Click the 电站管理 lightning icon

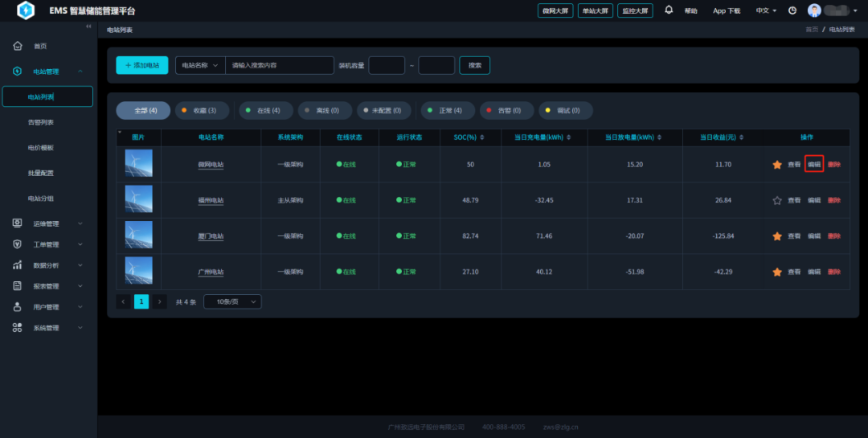(x=17, y=72)
